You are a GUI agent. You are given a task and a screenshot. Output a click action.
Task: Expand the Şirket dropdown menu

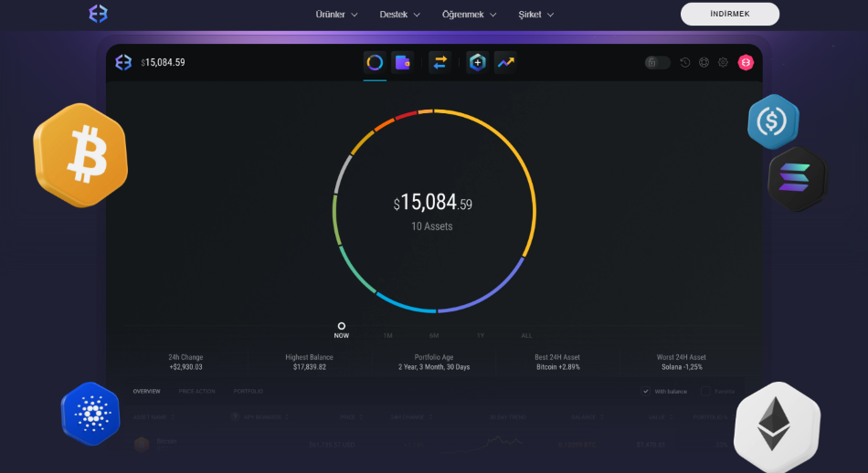click(x=535, y=15)
